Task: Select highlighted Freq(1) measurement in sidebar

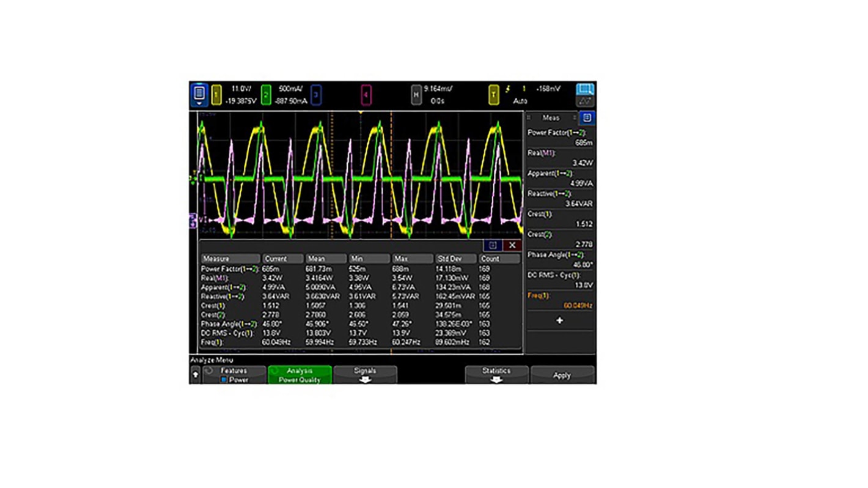Action: (x=560, y=300)
